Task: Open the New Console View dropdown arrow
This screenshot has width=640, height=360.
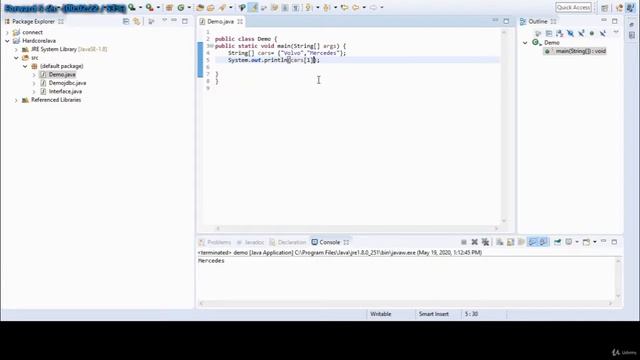Action: click(595, 242)
